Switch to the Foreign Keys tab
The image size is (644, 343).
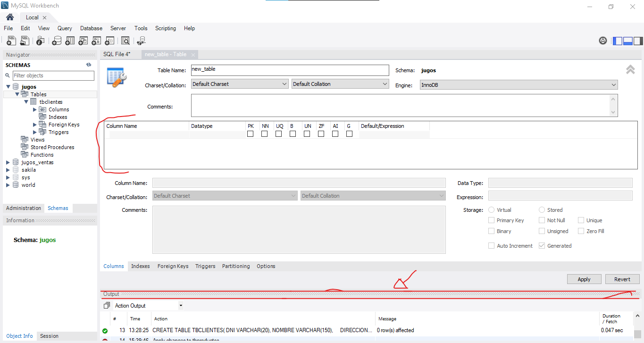pyautogui.click(x=173, y=266)
